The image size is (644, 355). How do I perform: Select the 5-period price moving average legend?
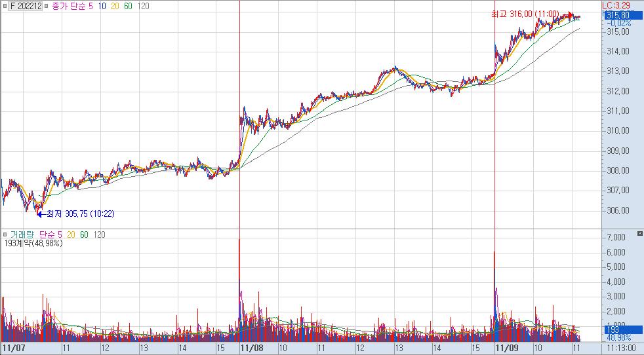tap(91, 6)
